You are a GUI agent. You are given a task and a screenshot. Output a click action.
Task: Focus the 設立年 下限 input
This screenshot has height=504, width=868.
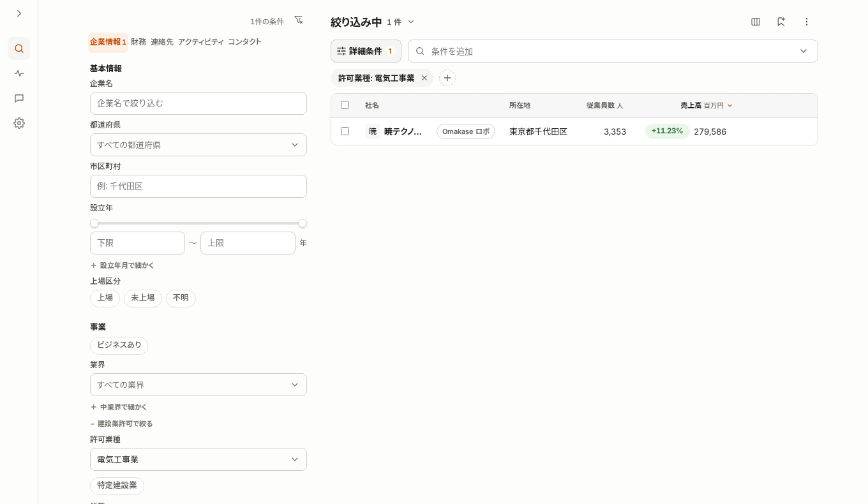(x=137, y=243)
